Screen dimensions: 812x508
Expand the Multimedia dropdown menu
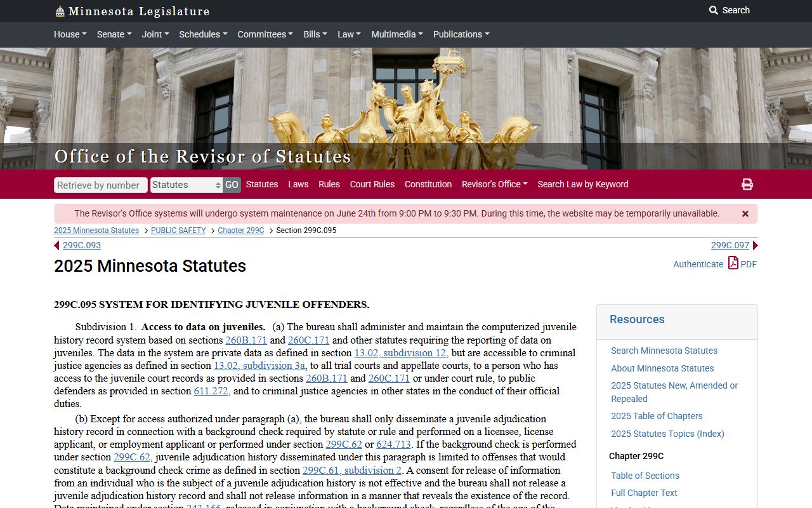[x=397, y=34]
